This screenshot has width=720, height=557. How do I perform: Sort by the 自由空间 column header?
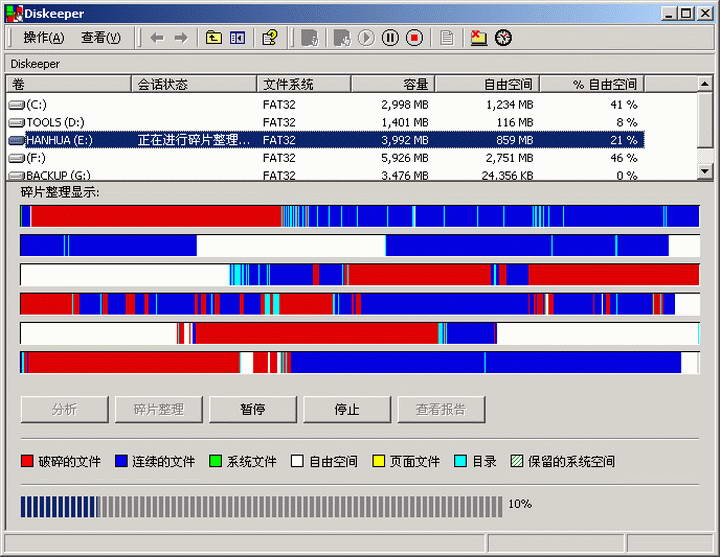pos(487,84)
